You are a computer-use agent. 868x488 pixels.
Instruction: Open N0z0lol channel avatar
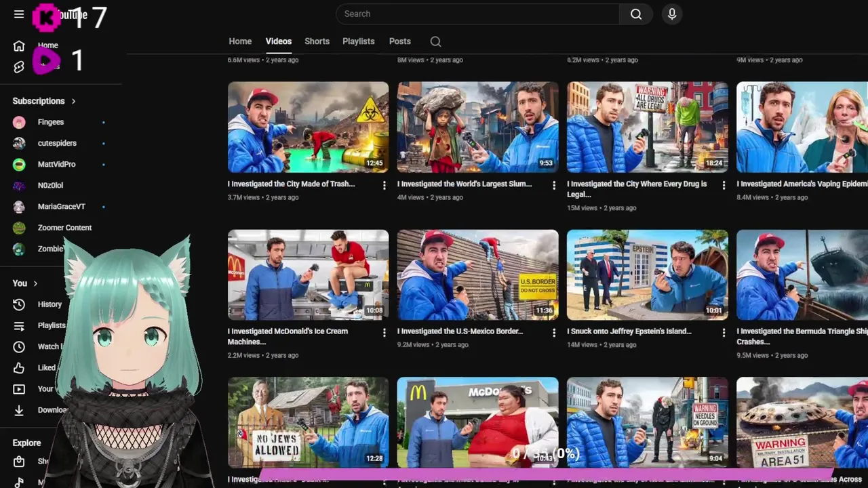pos(19,185)
